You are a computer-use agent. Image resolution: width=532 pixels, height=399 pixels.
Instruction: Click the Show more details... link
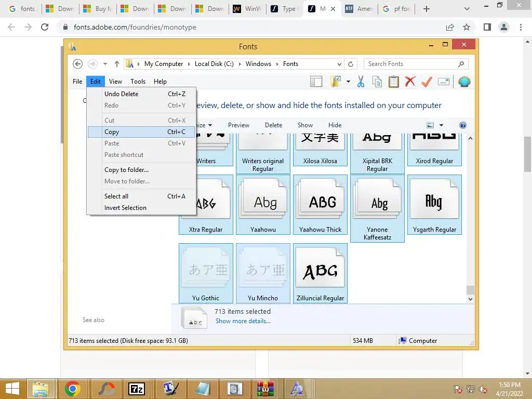pyautogui.click(x=243, y=321)
